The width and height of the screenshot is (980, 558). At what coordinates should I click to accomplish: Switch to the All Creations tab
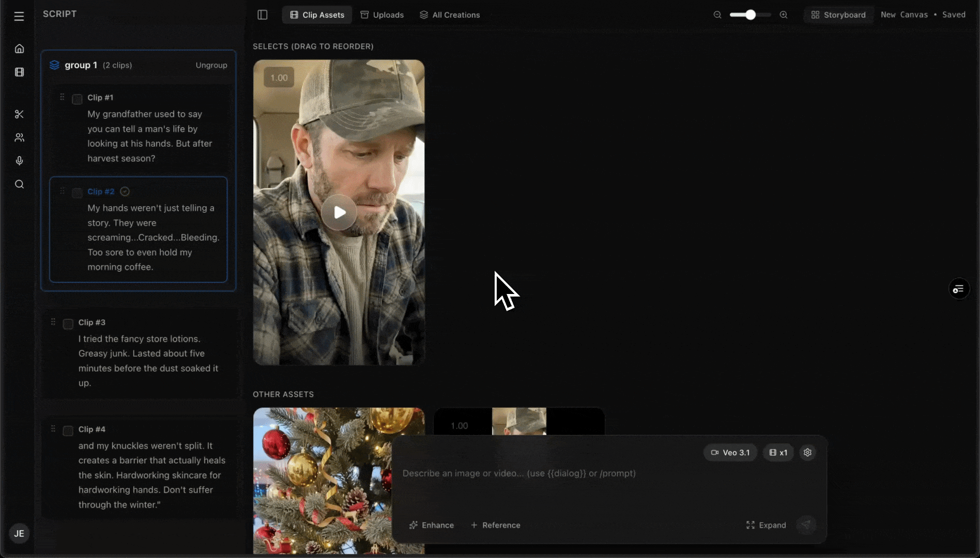click(x=450, y=15)
